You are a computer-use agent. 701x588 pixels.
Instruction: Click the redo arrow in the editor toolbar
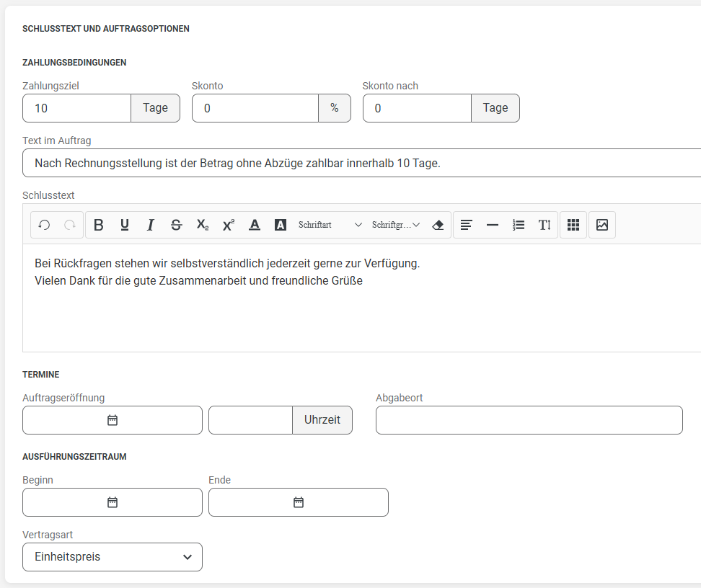[70, 225]
